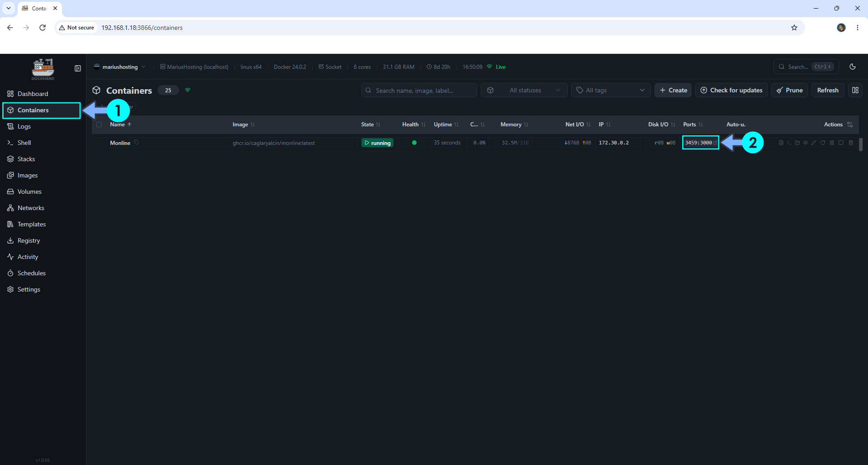Tick the select-all checkbox in table header
Screen dimensions: 868x465
point(99,125)
